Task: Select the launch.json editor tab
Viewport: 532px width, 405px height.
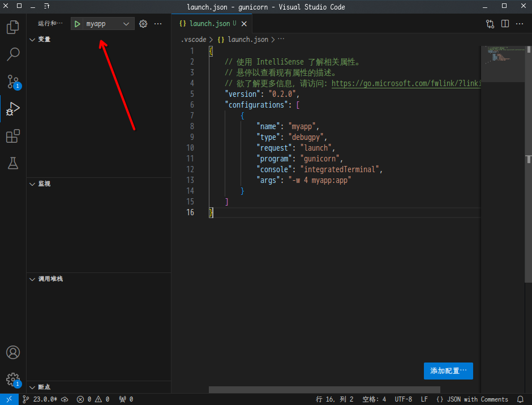Action: point(209,24)
